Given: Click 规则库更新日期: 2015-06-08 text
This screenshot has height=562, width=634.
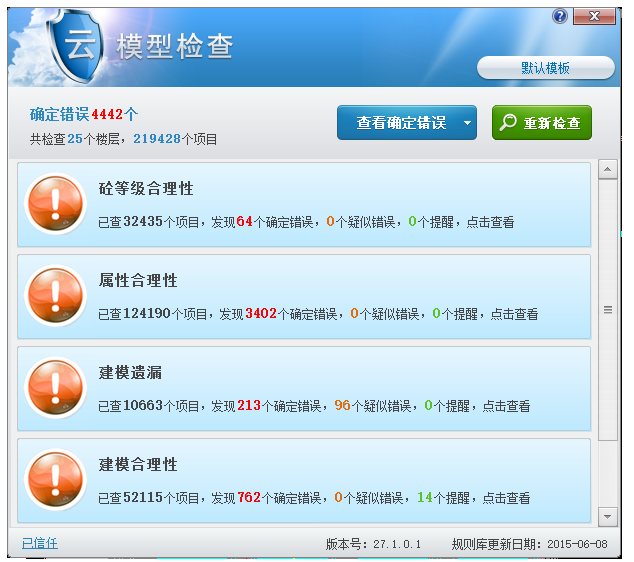Looking at the screenshot, I should (x=530, y=544).
